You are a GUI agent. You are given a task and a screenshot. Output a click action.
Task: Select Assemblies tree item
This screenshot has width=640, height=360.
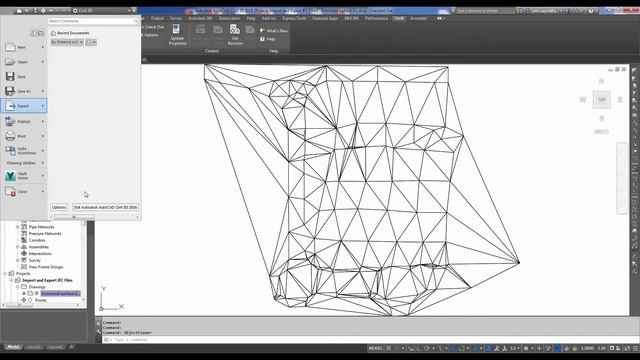tap(39, 247)
